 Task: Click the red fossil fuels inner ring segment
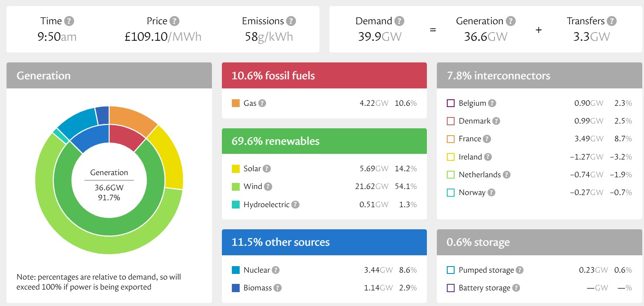click(127, 137)
